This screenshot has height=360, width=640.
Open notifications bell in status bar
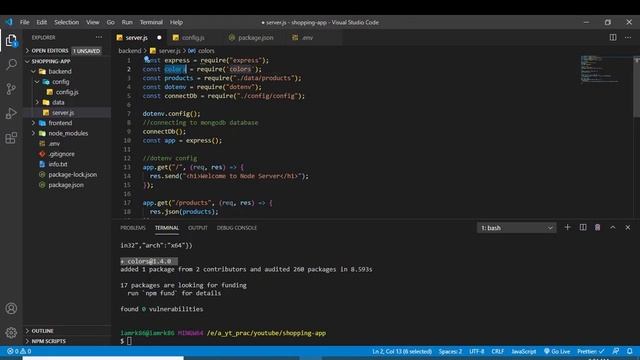(x=630, y=351)
